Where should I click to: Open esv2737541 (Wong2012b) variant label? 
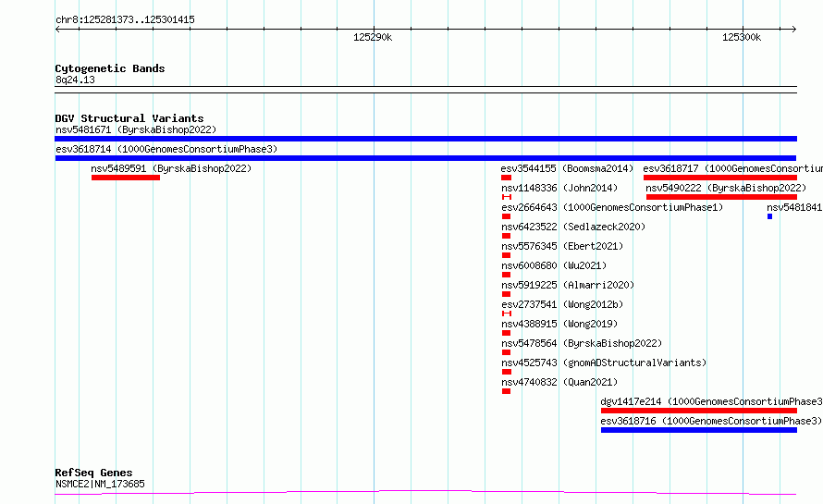562,304
